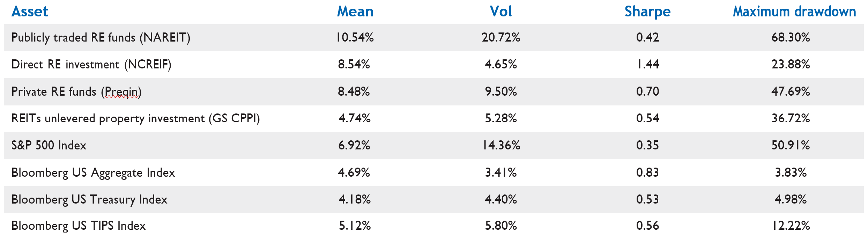Screen dimensions: 868x243
Task: Click the 10.54% mean value for NAREIT
Action: pos(355,37)
